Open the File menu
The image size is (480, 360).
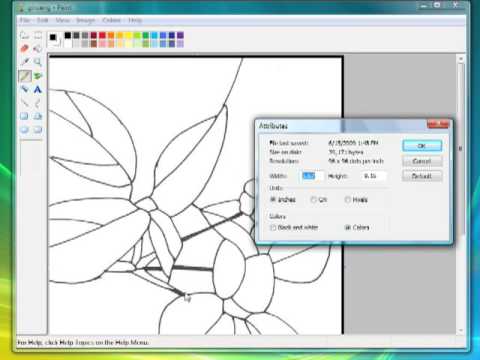coord(24,20)
